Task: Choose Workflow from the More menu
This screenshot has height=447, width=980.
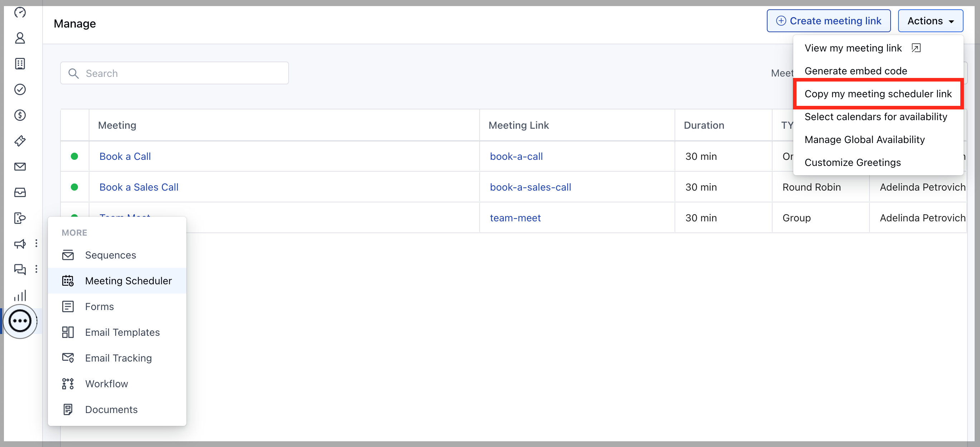Action: coord(106,383)
